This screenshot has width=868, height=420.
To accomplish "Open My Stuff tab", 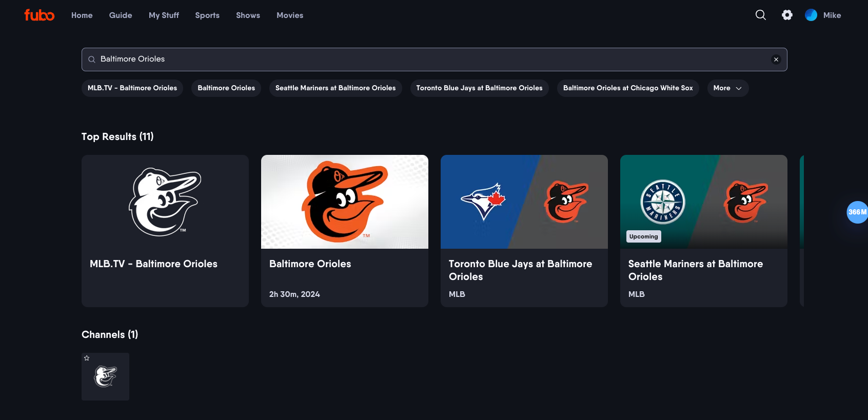I will point(164,15).
